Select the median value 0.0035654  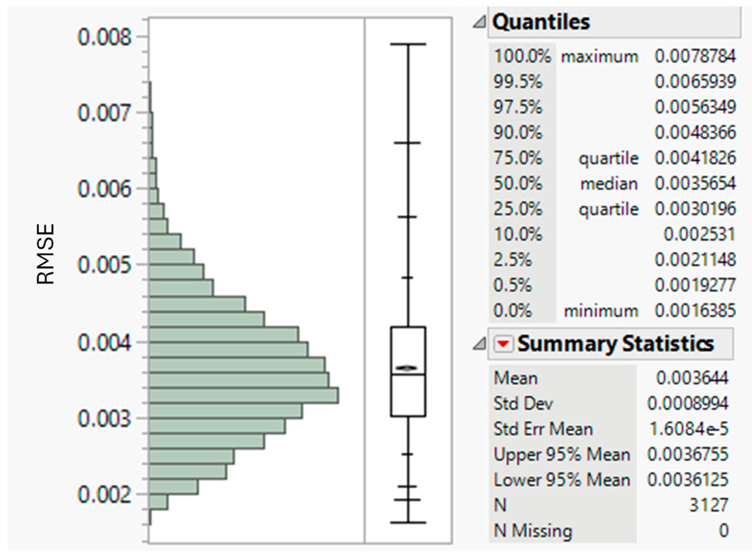pos(695,184)
